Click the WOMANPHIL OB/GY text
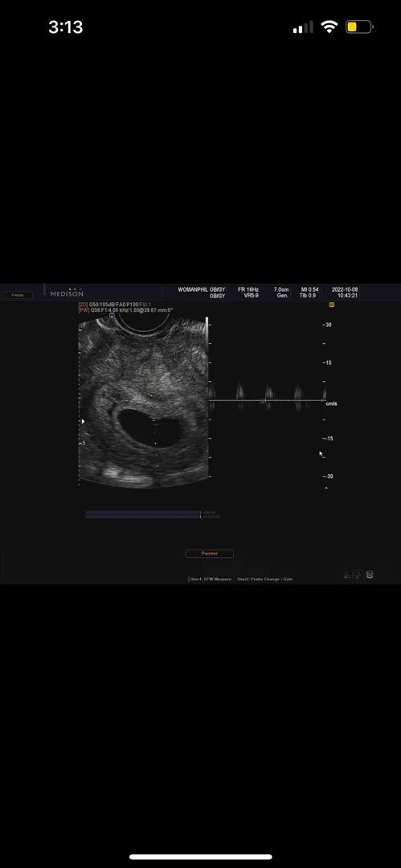Viewport: 401px width, 868px height. 202,289
